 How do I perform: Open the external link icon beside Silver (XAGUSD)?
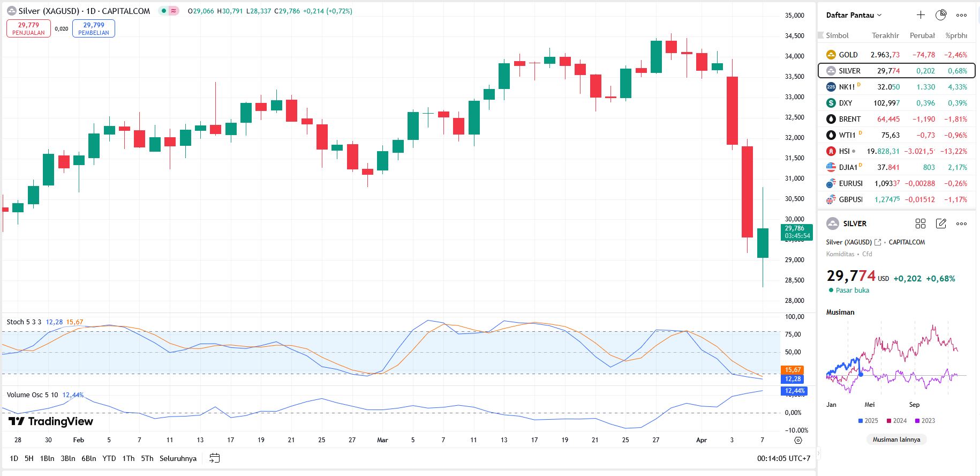coord(878,242)
